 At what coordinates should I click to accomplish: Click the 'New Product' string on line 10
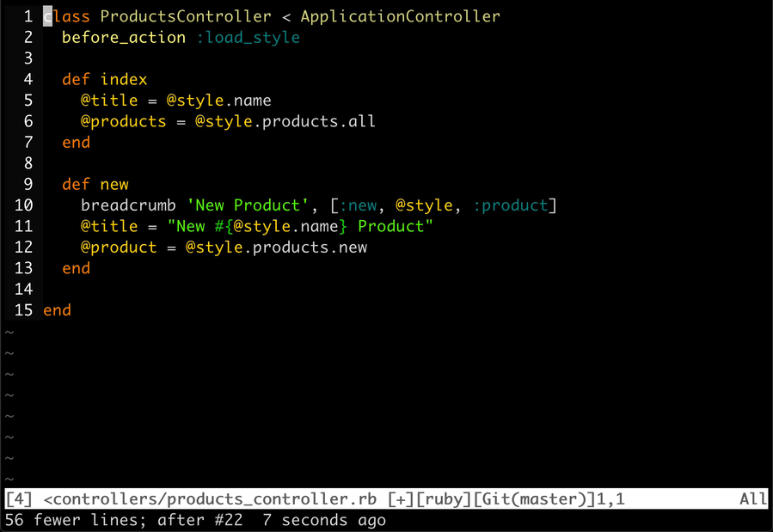(248, 205)
